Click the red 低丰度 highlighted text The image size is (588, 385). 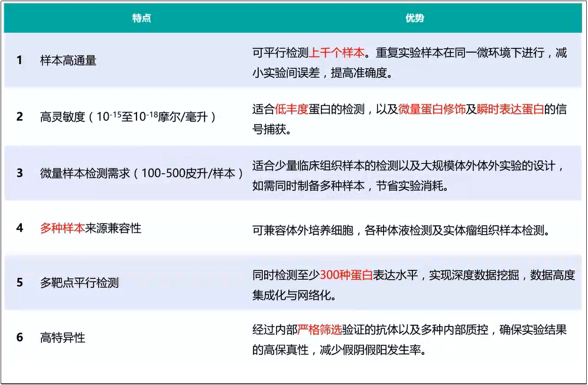click(x=291, y=109)
